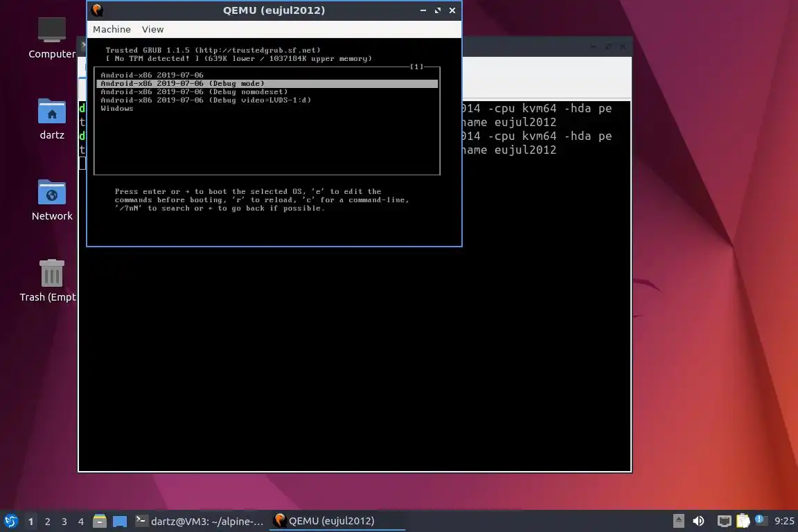This screenshot has width=798, height=532.
Task: Select the first Android-x86 2019-07-06 boot entry
Action: click(267, 75)
